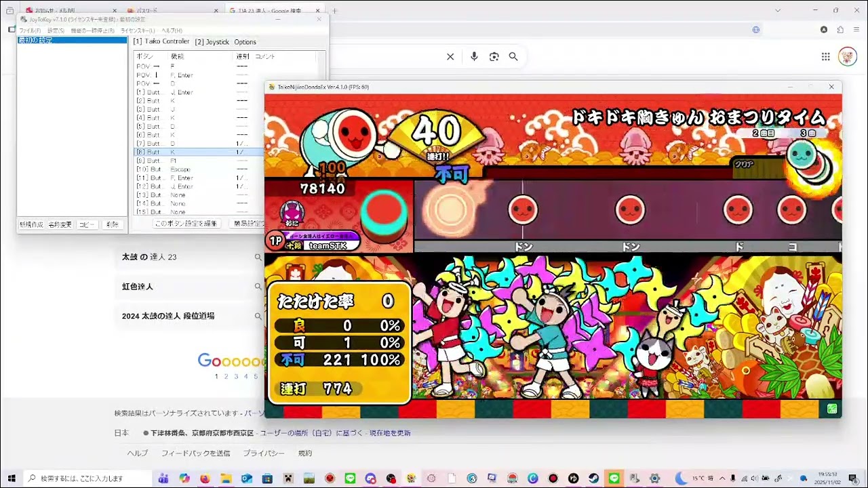This screenshot has height=488, width=868.
Task: Click the 機能 column header in JoyToKey
Action: pyautogui.click(x=201, y=56)
